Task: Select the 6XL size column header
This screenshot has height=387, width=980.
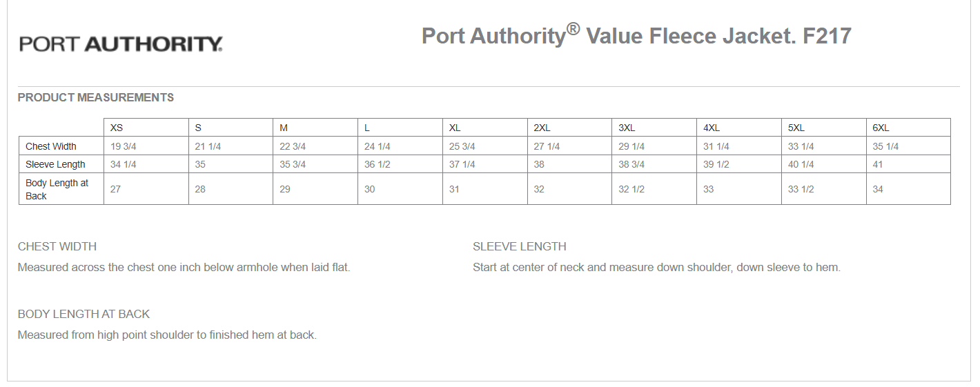Action: click(881, 128)
